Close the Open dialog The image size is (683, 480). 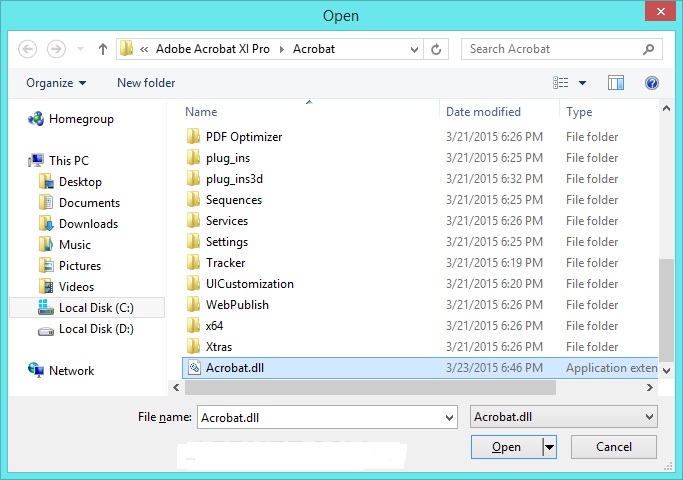(660, 11)
